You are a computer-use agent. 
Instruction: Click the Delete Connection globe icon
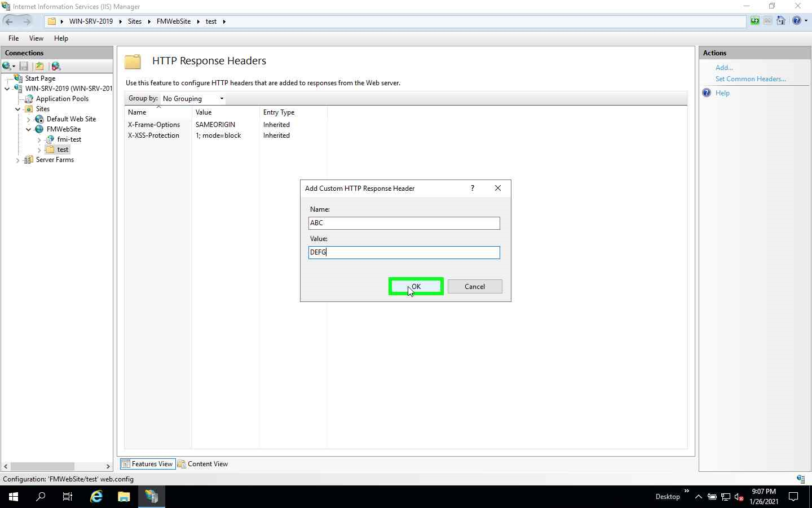click(56, 66)
